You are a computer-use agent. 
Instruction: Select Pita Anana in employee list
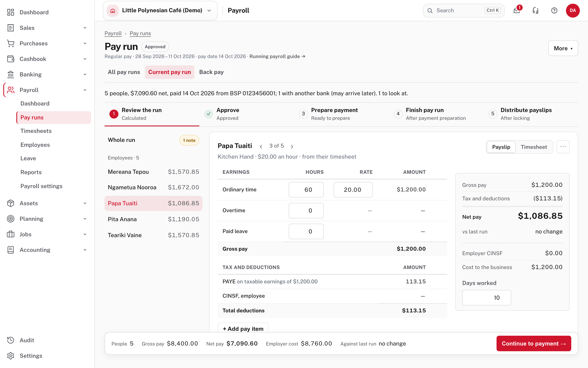(153, 219)
